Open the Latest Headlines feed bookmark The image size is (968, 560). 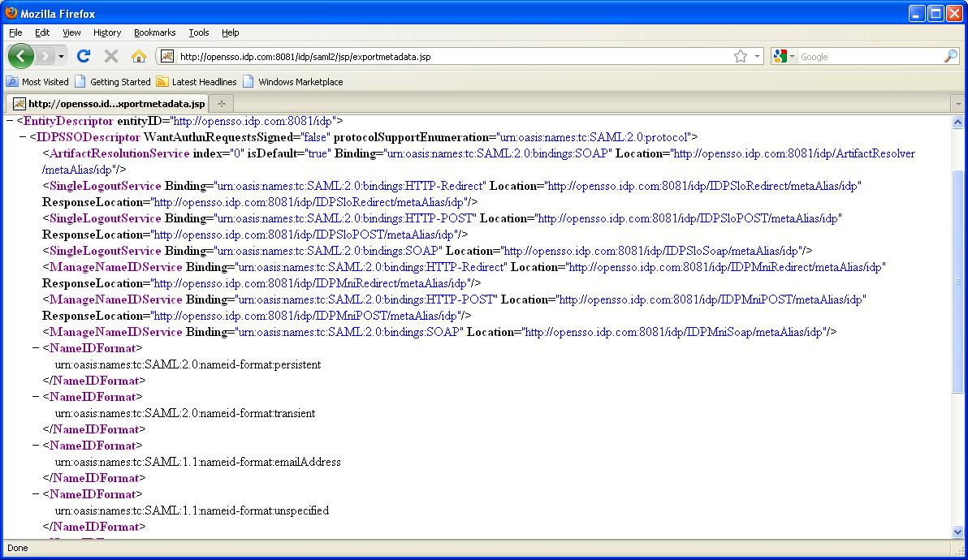(197, 81)
